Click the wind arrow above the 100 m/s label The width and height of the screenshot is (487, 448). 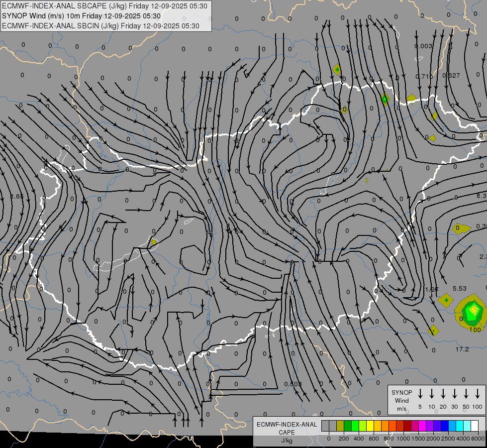point(478,394)
